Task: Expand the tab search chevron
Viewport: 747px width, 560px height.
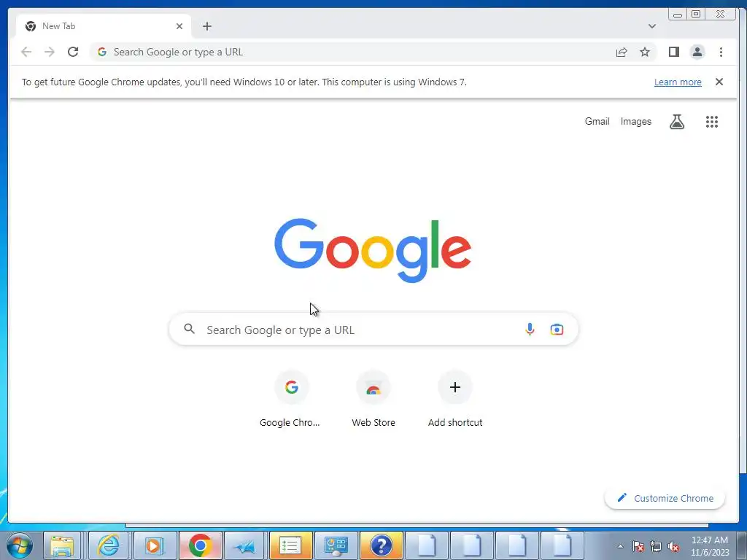Action: coord(651,26)
